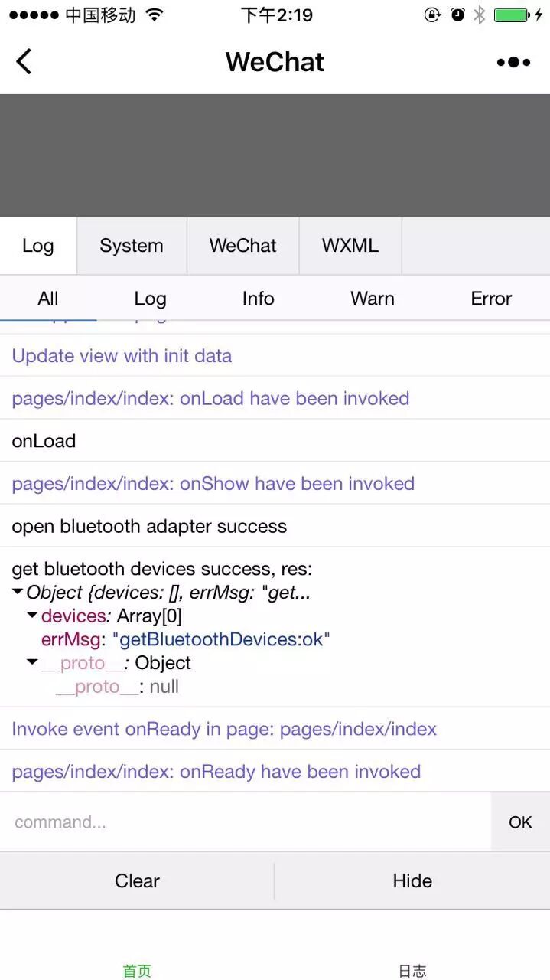Clear the console log
This screenshot has height=980, width=550.
137,880
